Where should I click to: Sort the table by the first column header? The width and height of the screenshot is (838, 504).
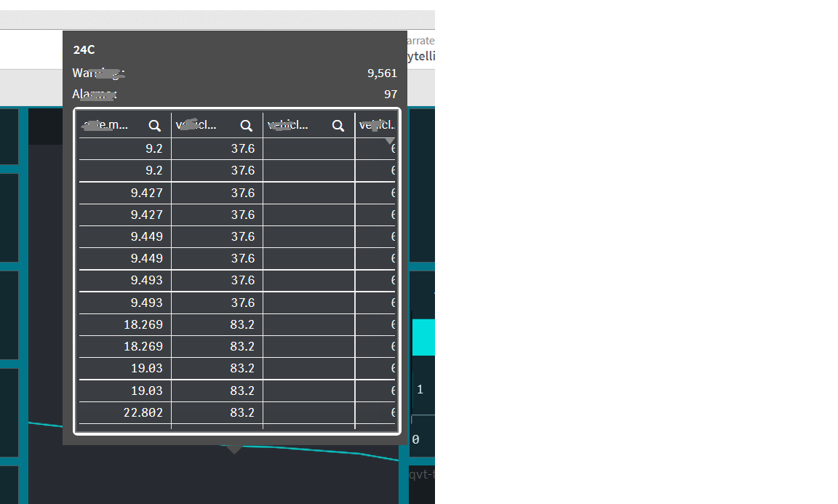coord(109,125)
